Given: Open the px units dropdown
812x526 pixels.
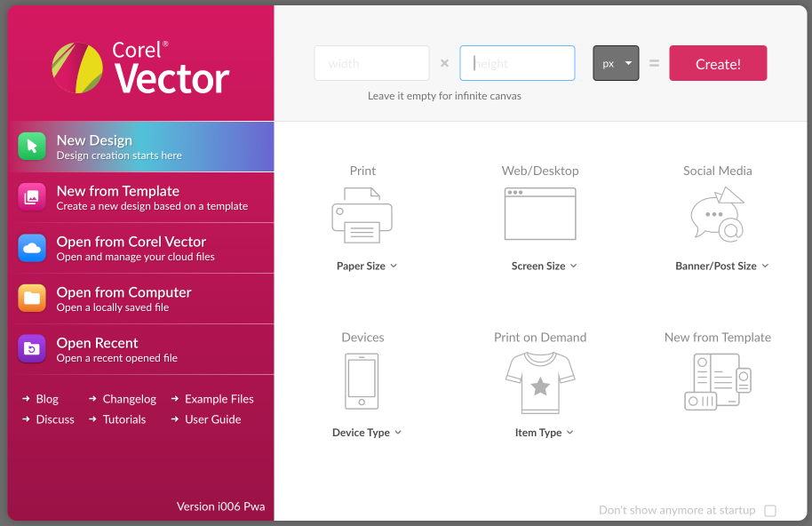Looking at the screenshot, I should tap(615, 63).
